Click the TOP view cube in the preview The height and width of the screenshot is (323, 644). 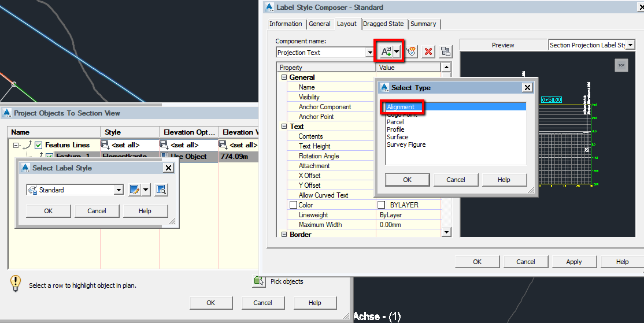(x=621, y=65)
